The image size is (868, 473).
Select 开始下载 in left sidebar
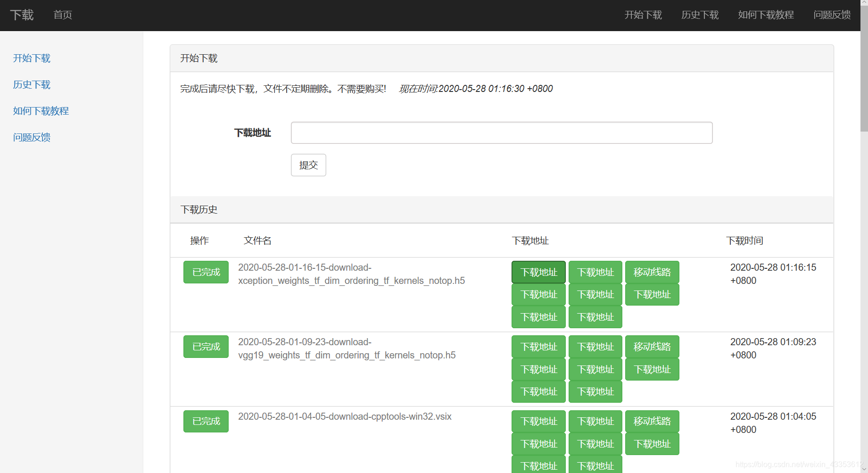tap(32, 58)
